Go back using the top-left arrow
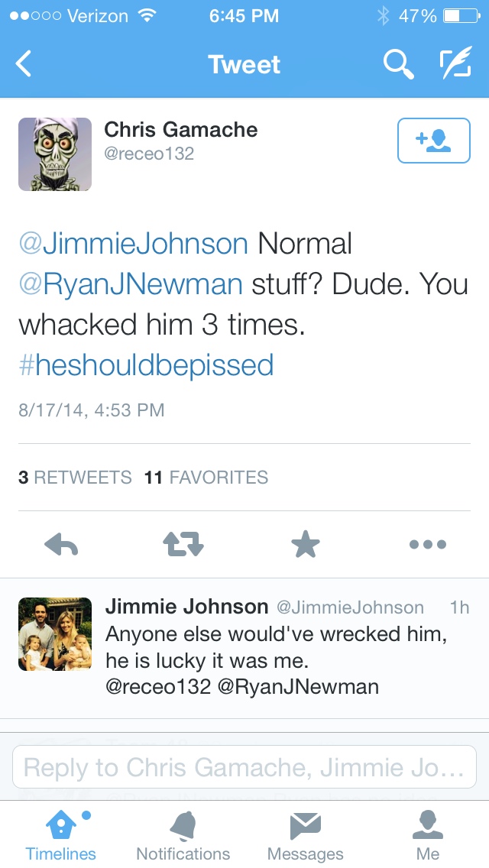 (x=24, y=64)
